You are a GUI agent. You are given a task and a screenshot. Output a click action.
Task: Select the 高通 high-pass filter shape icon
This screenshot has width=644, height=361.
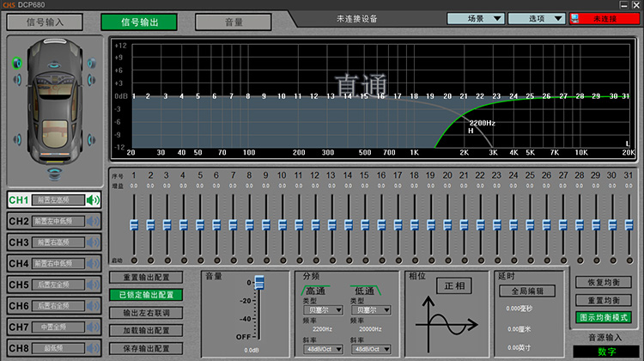click(316, 291)
